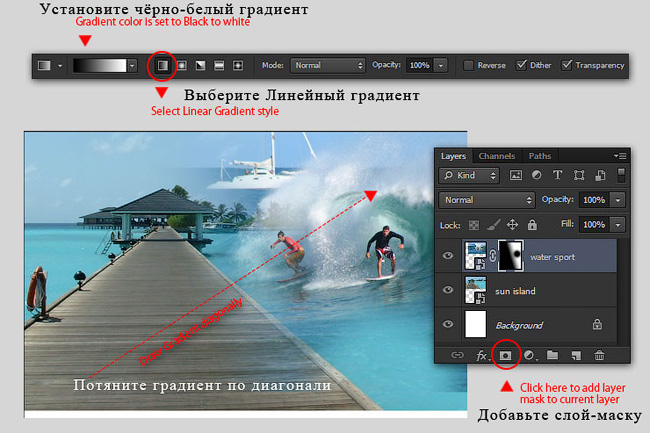Select the Linear Gradient style

coord(162,65)
